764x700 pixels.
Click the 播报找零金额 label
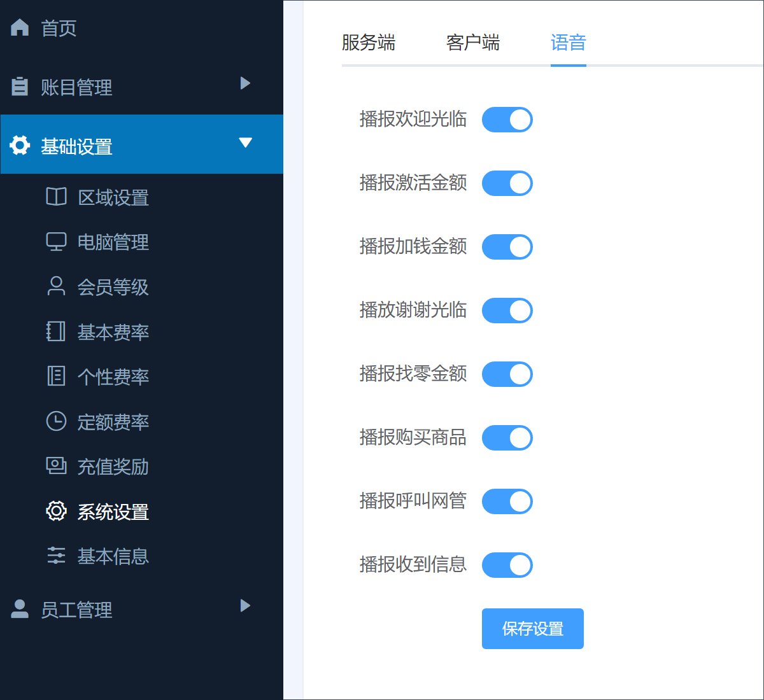tap(413, 374)
